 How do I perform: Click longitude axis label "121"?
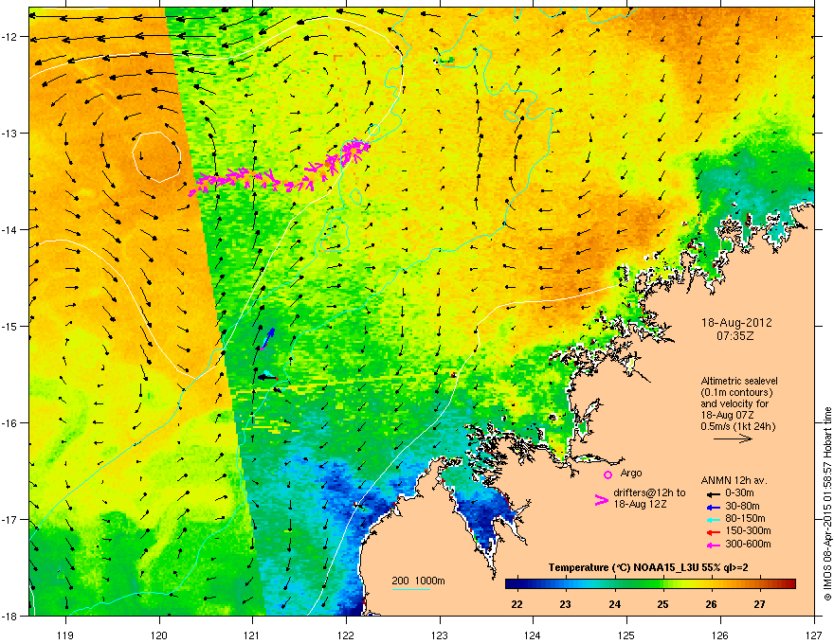coord(252,635)
